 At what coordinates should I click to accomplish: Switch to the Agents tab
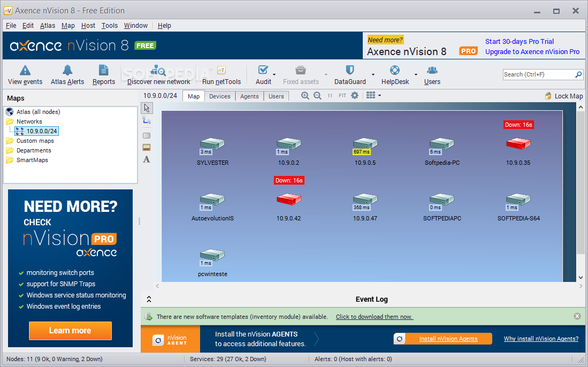coord(249,96)
